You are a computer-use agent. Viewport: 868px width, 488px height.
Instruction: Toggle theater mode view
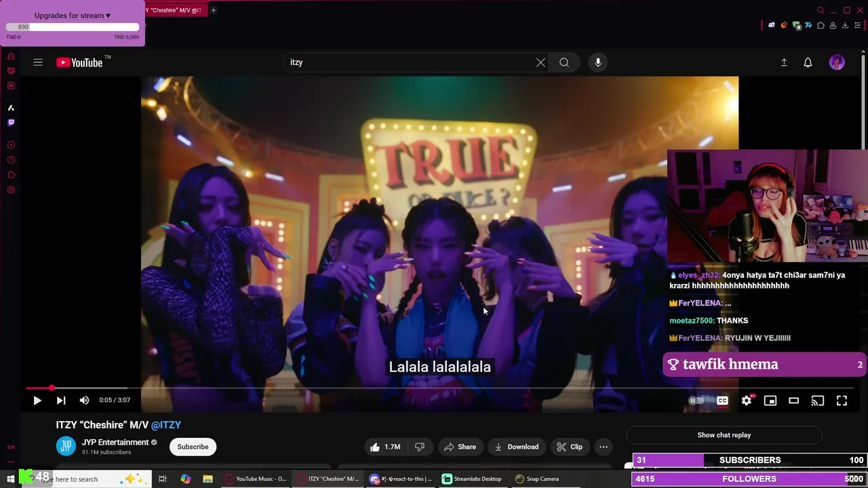[x=794, y=401]
